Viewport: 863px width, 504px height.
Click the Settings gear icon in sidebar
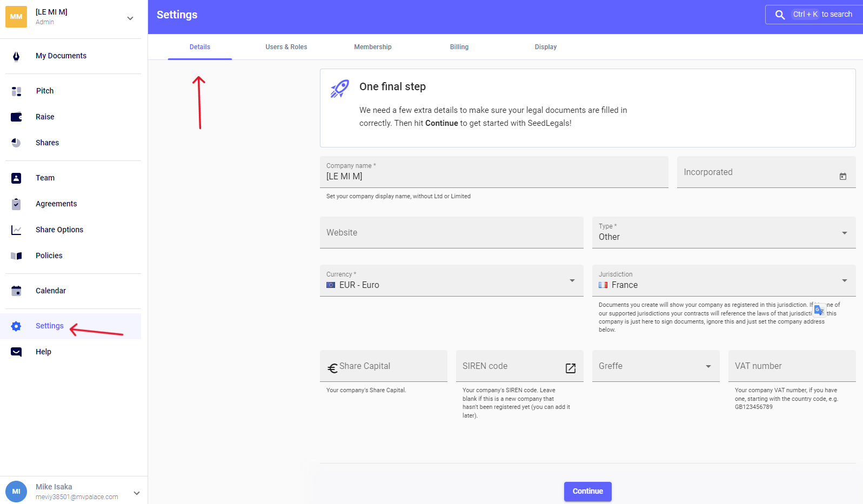tap(16, 326)
